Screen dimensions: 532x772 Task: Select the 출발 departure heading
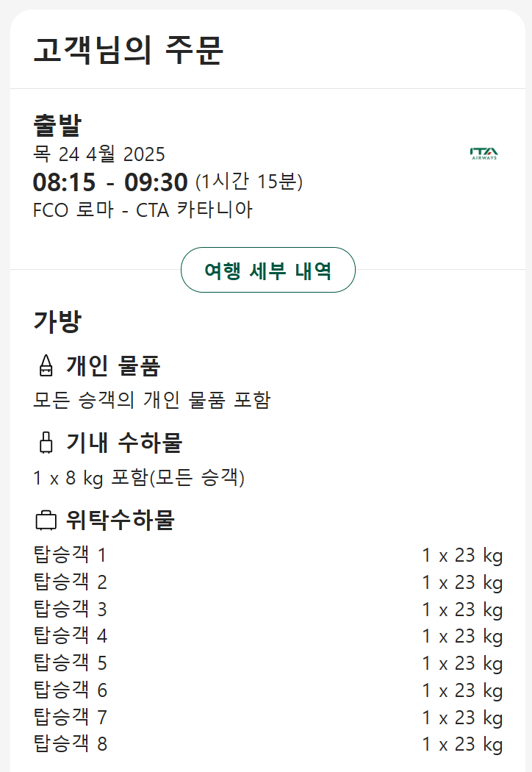pos(57,125)
